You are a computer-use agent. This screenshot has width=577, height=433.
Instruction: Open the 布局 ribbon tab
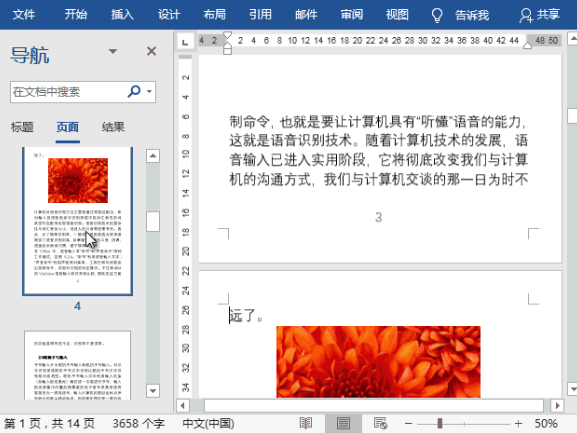pos(215,15)
